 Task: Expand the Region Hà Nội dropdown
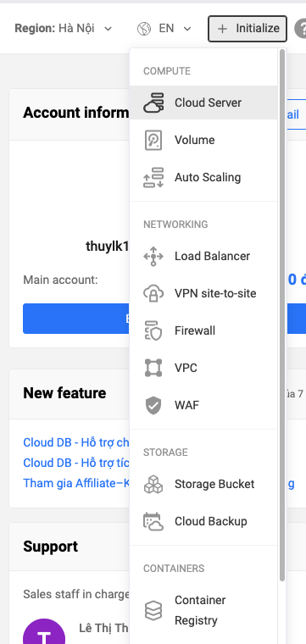tap(64, 28)
